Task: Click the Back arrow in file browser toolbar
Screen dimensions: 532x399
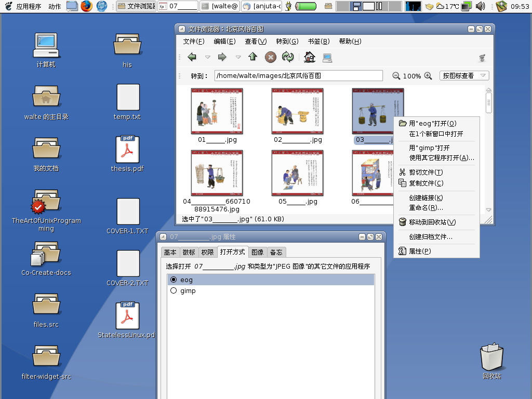Action: point(192,57)
